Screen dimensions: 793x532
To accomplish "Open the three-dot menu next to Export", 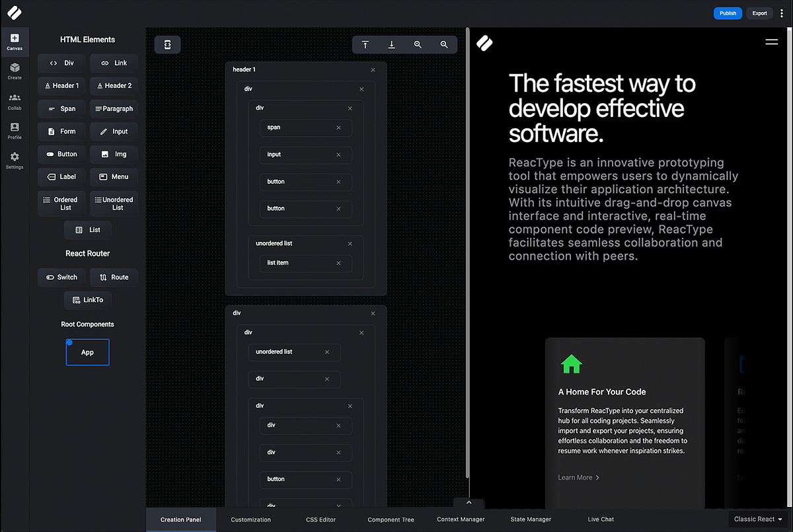I will pyautogui.click(x=781, y=13).
